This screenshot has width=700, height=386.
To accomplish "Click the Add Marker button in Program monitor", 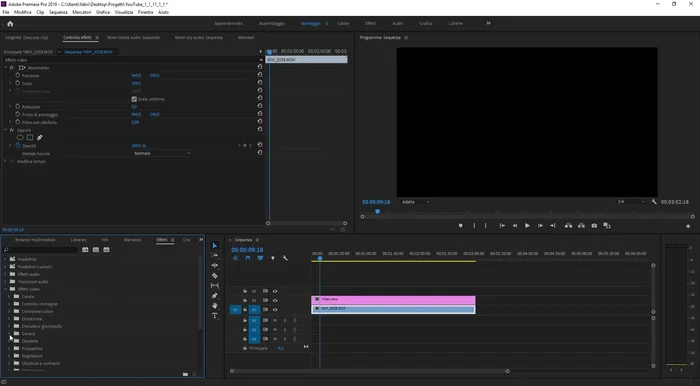I will click(x=461, y=226).
